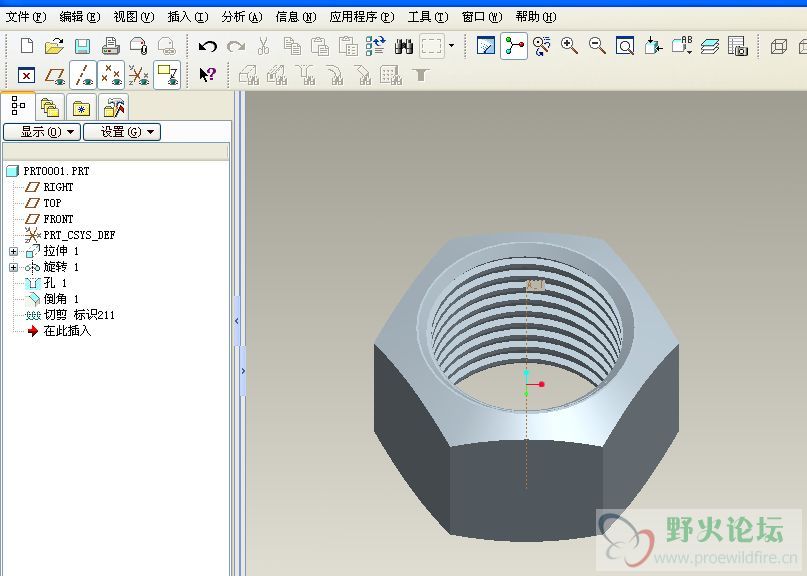Toggle datum planes display

click(x=55, y=75)
